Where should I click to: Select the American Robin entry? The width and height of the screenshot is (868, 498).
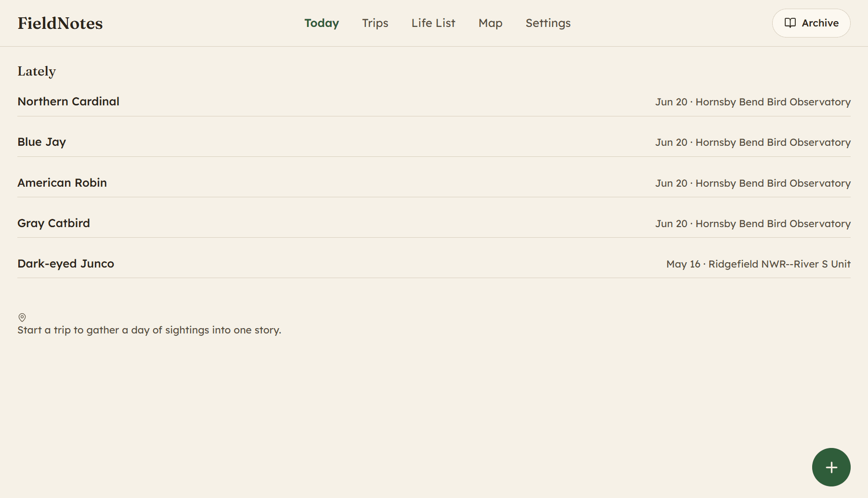(434, 183)
